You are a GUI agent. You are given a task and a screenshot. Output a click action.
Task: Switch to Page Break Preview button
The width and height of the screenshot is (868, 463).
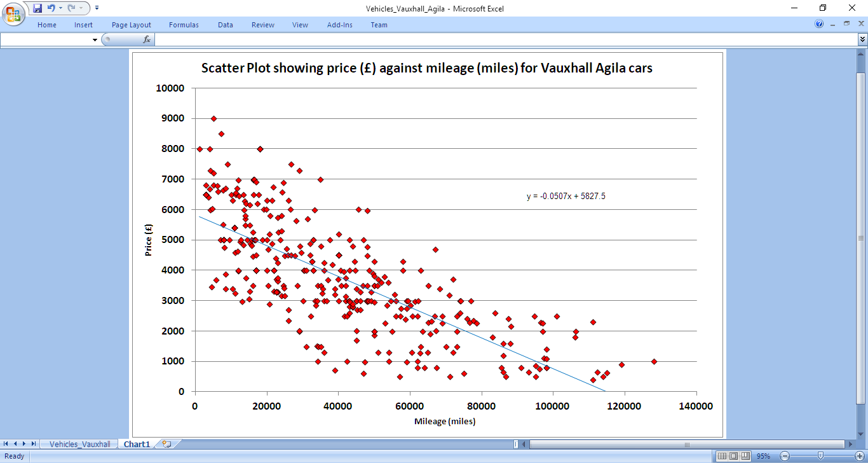click(745, 456)
